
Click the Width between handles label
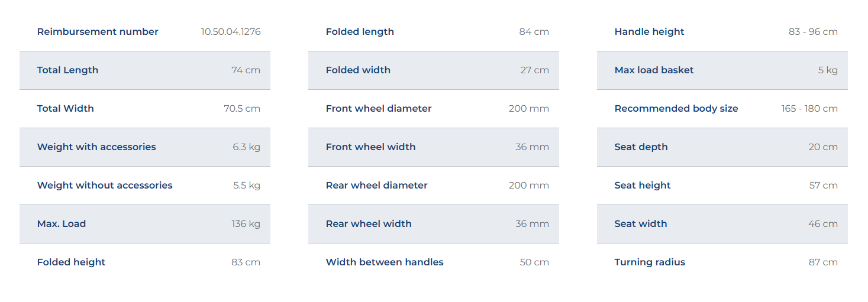tap(385, 262)
